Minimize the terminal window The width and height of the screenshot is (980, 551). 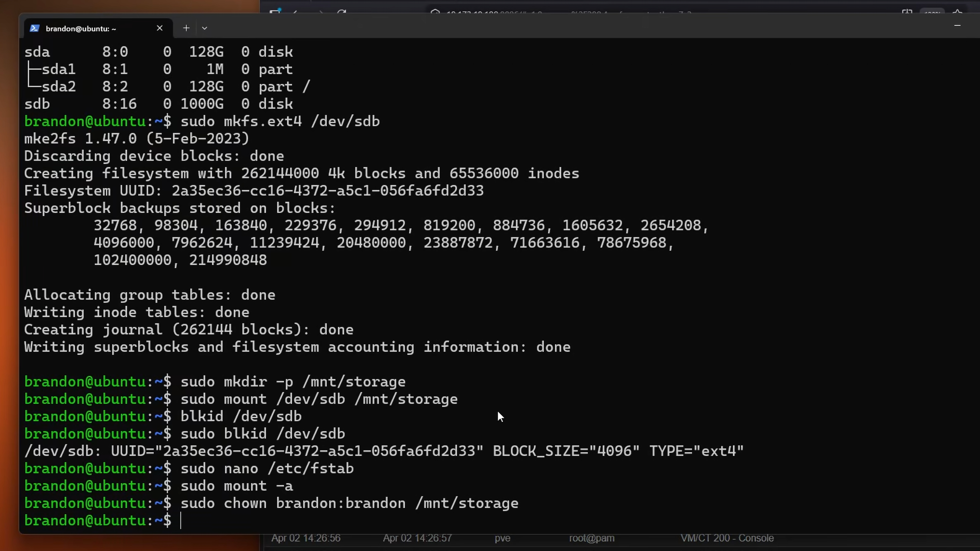tap(957, 26)
